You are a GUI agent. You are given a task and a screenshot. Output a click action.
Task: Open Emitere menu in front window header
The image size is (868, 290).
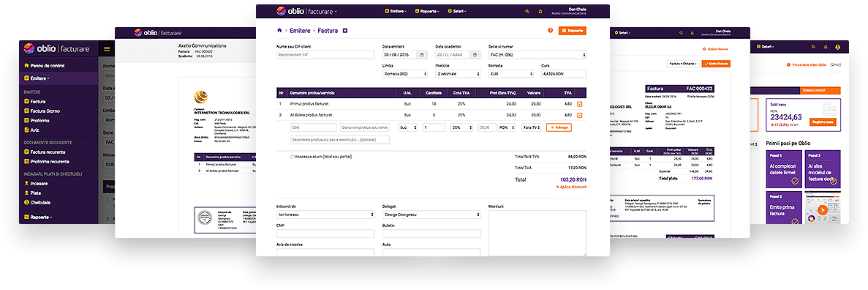click(x=396, y=11)
